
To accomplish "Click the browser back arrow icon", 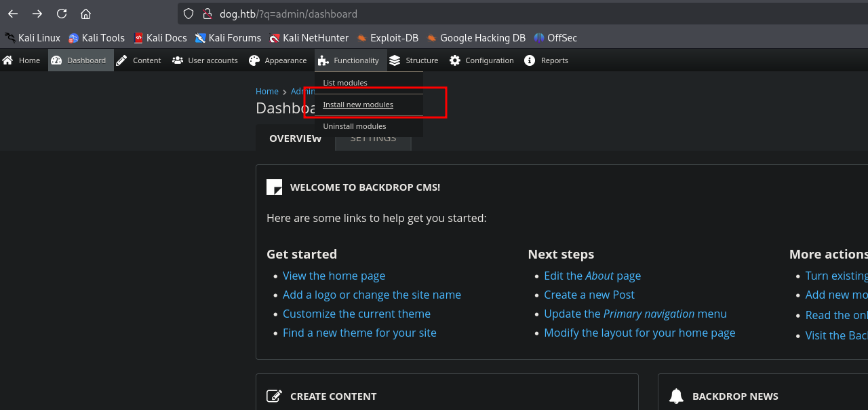I will [x=13, y=14].
